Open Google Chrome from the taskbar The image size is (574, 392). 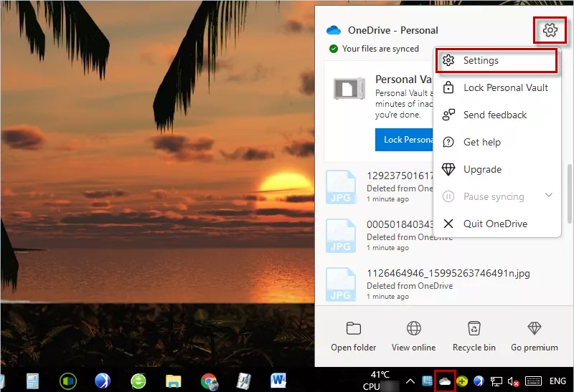[209, 381]
